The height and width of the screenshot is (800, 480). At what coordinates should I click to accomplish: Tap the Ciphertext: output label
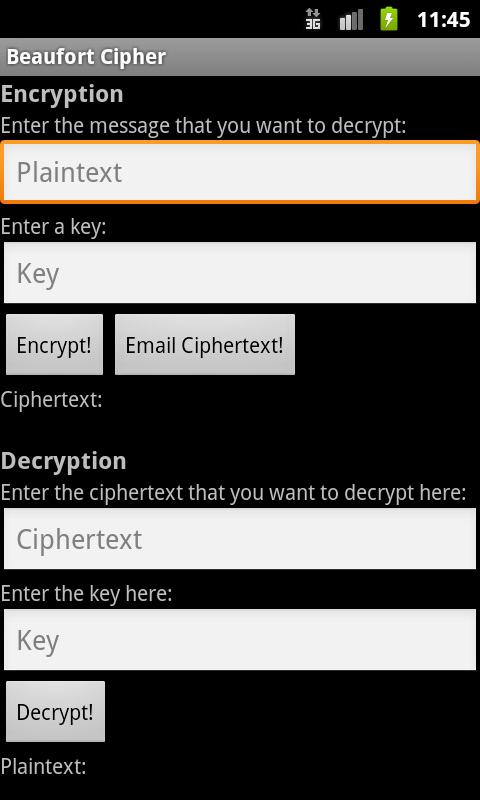52,399
